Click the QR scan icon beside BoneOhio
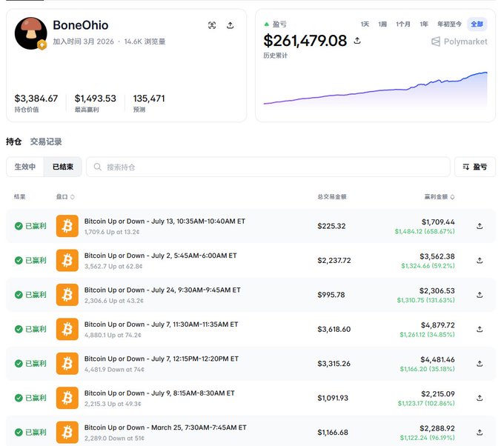This screenshot has width=504, height=446. pos(212,25)
